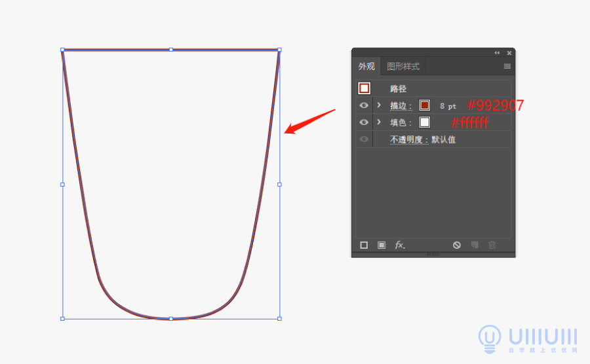Click the white fill color swatch
This screenshot has width=590, height=364.
(424, 122)
